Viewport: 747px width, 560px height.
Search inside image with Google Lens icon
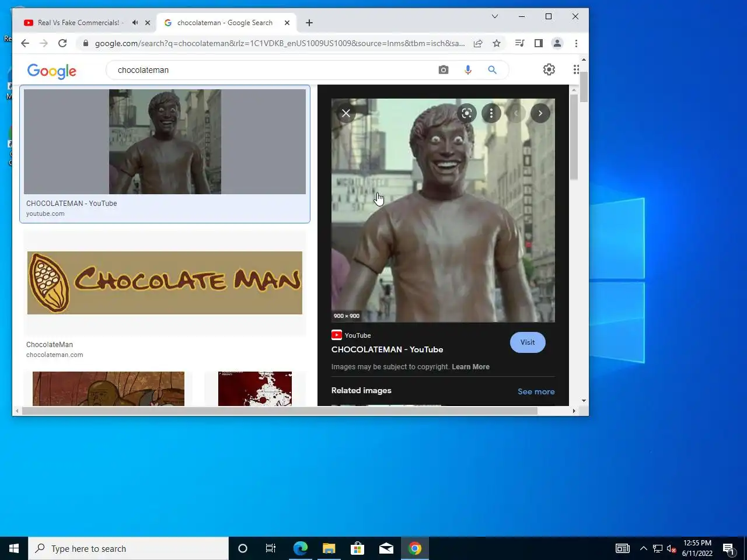(x=467, y=113)
